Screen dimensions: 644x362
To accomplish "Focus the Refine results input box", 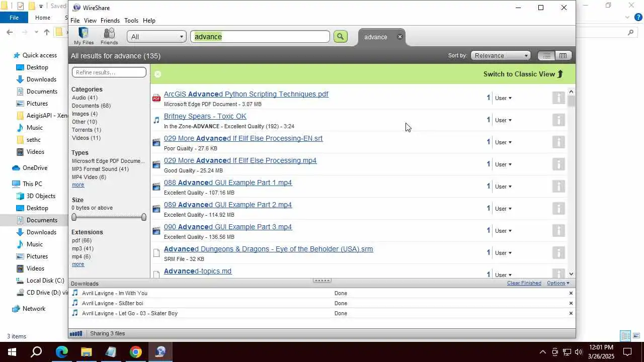I will [109, 72].
